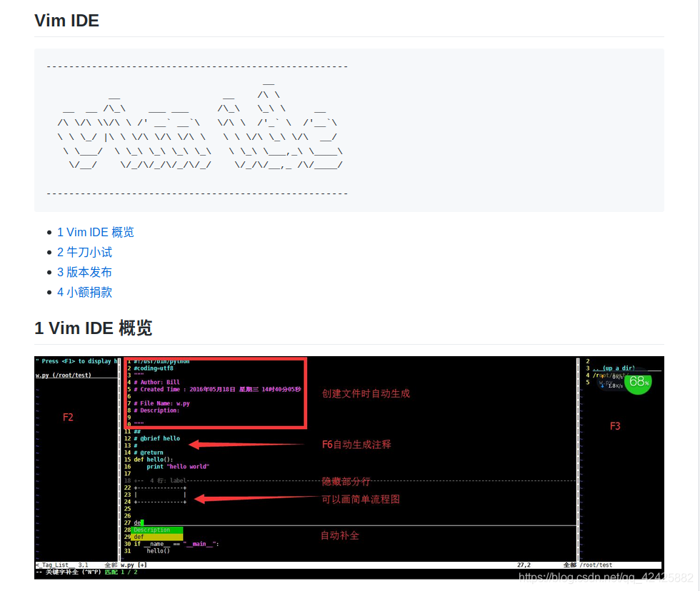Screen dimensions: 700x591
Task: Click the 'Vim IDE' page heading
Action: click(66, 21)
